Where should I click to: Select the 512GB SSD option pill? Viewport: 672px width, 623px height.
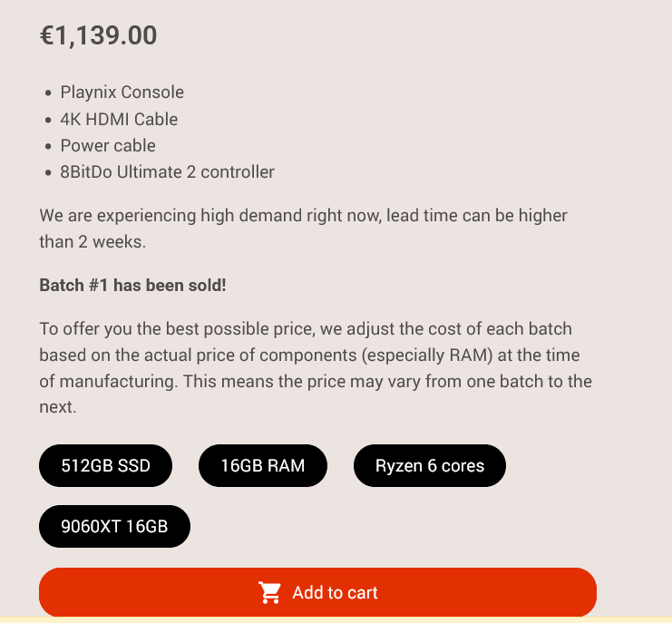pos(105,466)
